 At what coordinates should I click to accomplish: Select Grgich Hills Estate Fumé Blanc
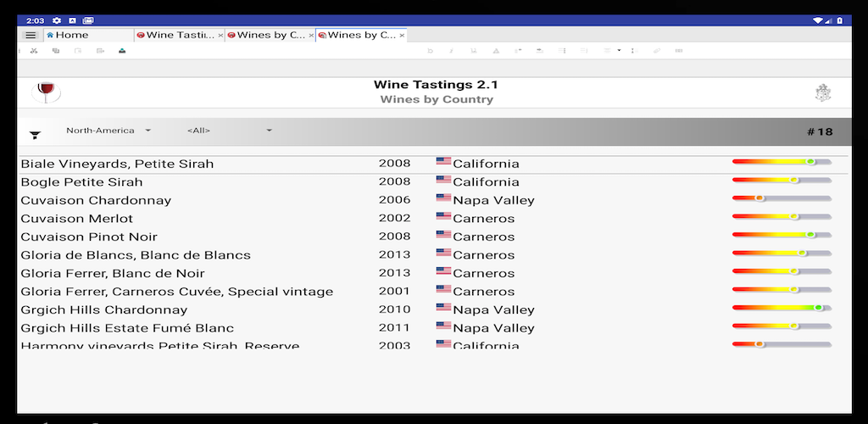coord(127,328)
